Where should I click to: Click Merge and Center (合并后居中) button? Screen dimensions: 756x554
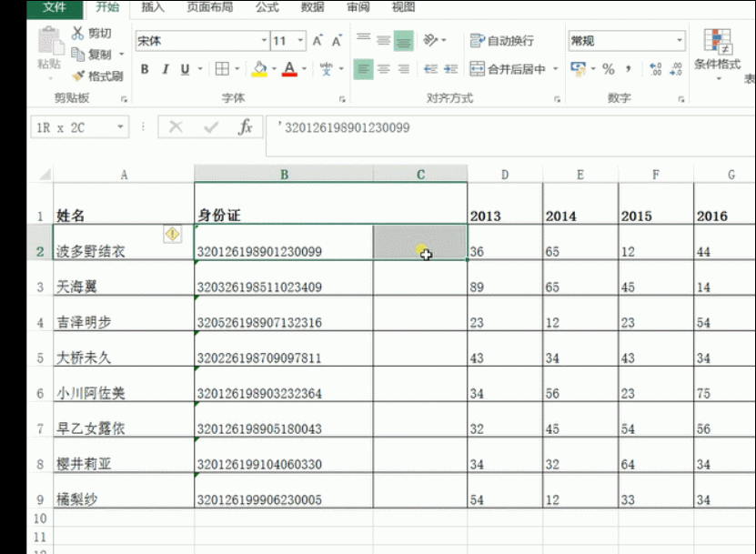[x=508, y=69]
